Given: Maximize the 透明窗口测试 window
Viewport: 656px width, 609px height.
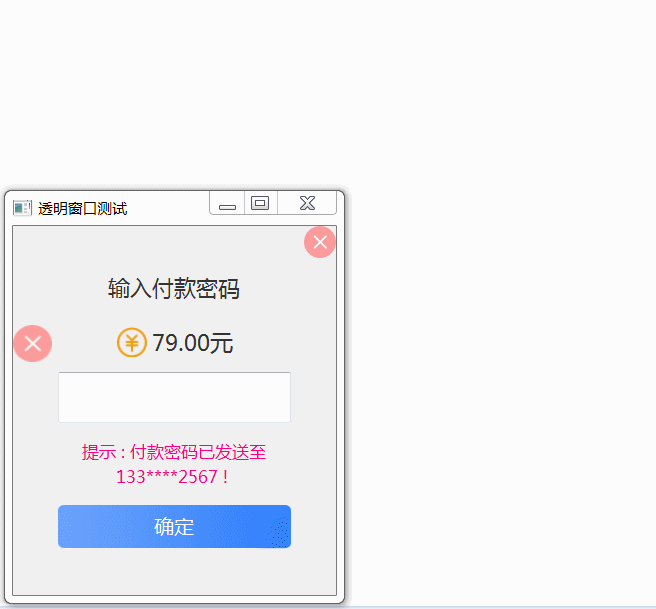Looking at the screenshot, I should [260, 203].
